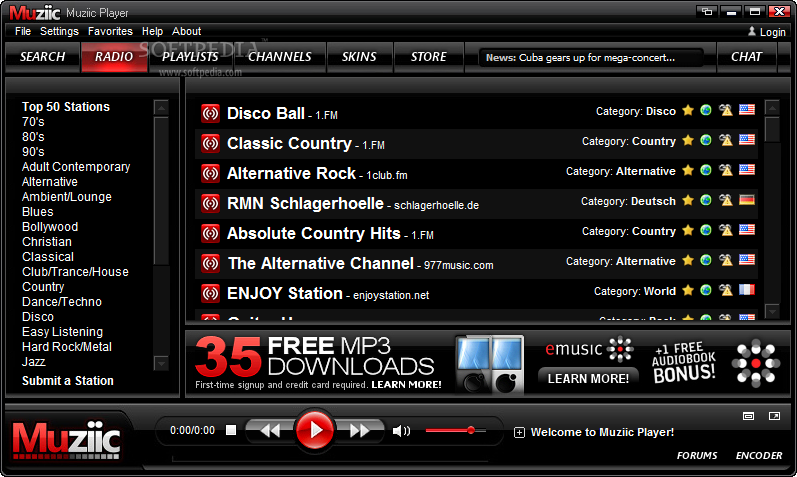Switch to the SEARCH tab
The width and height of the screenshot is (797, 477).
(42, 57)
